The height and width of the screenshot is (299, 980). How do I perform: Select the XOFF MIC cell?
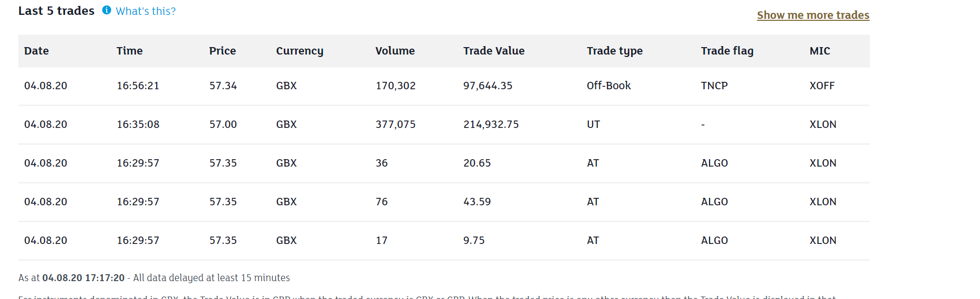point(822,86)
